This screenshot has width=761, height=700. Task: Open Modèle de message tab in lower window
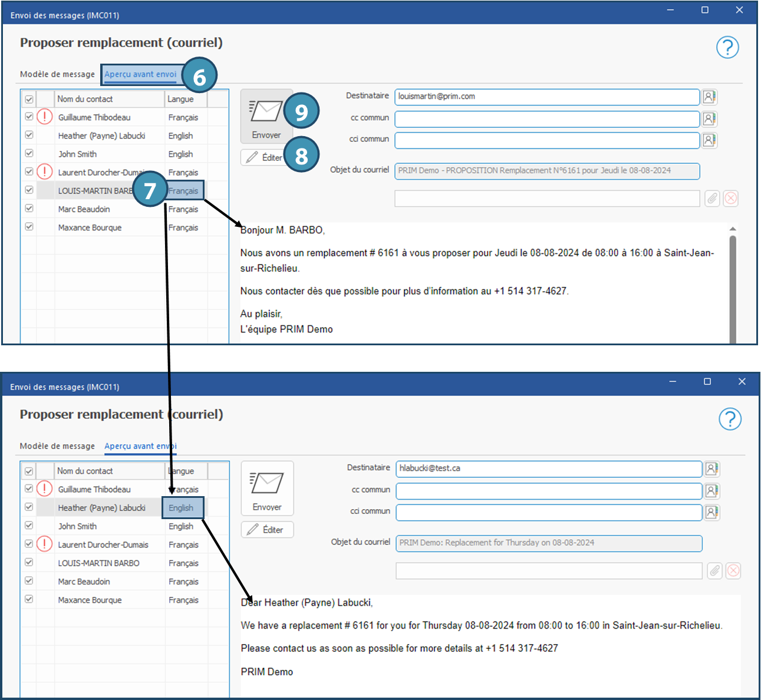tap(57, 446)
